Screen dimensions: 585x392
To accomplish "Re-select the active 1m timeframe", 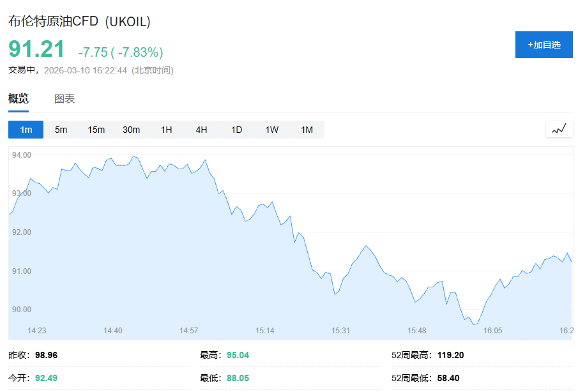I will (x=25, y=129).
